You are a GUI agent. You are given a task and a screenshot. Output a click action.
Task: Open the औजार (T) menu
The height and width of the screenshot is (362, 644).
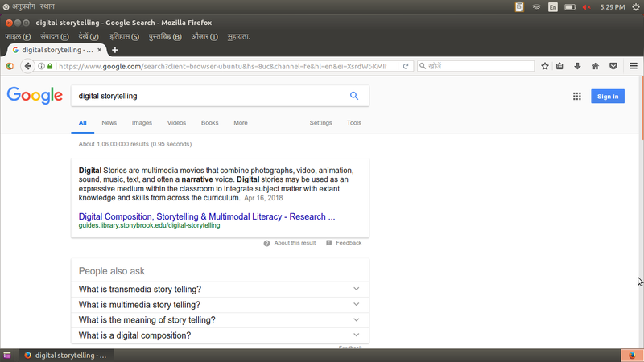[204, 36]
